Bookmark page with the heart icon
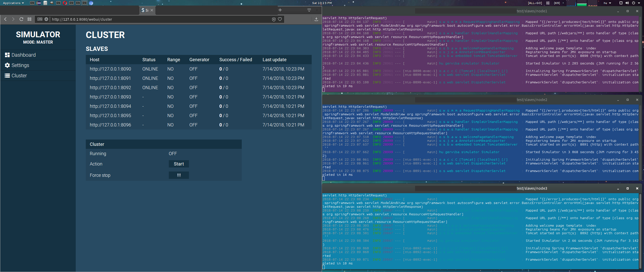The height and width of the screenshot is (272, 644). [x=280, y=19]
